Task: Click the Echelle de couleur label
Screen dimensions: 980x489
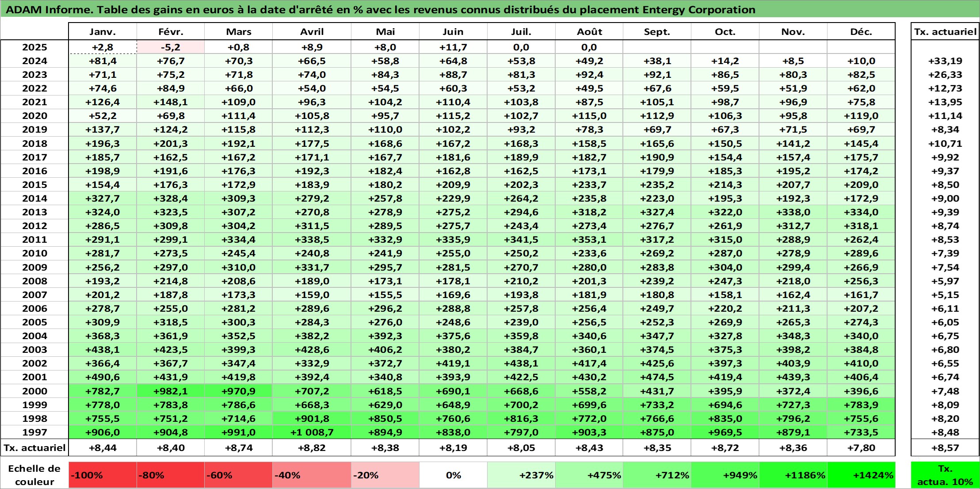Action: click(34, 475)
